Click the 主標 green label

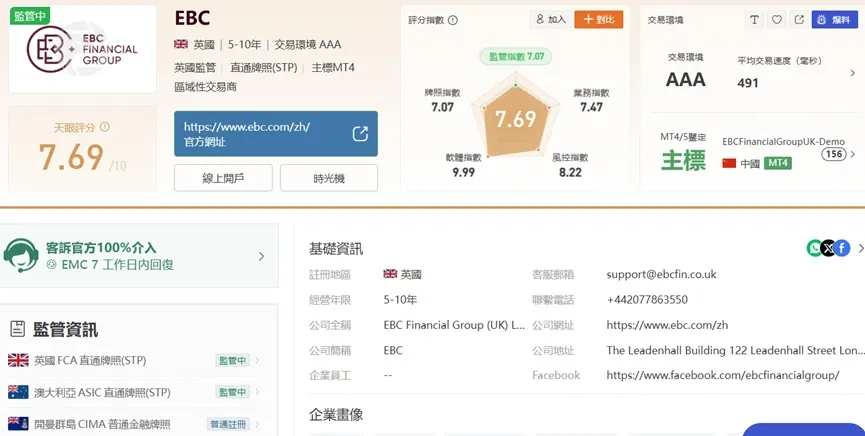[684, 161]
